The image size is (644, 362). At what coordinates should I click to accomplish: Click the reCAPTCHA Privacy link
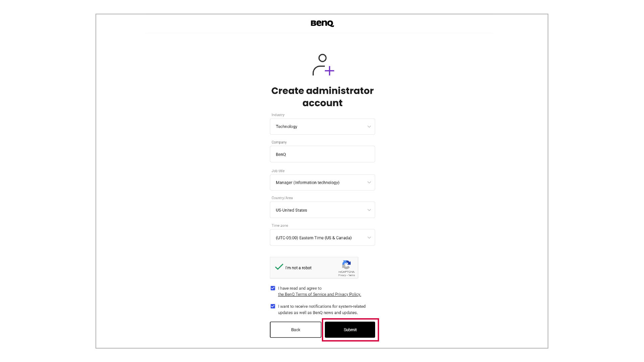click(342, 275)
